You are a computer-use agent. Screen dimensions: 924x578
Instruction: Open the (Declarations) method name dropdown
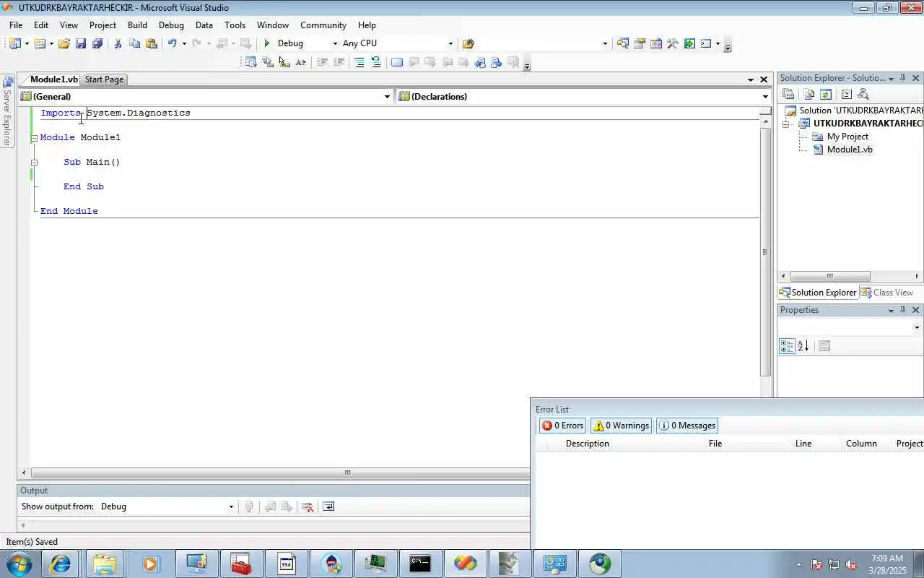click(765, 96)
